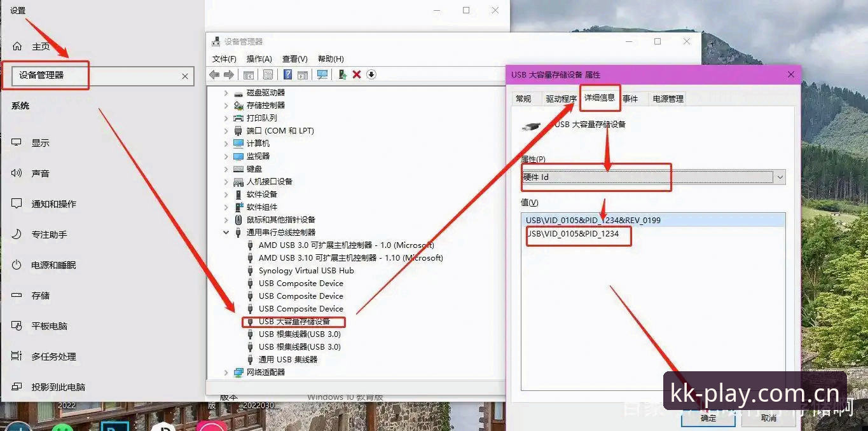The image size is (868, 431).
Task: Click the red X Uninstall device icon
Action: tap(357, 75)
